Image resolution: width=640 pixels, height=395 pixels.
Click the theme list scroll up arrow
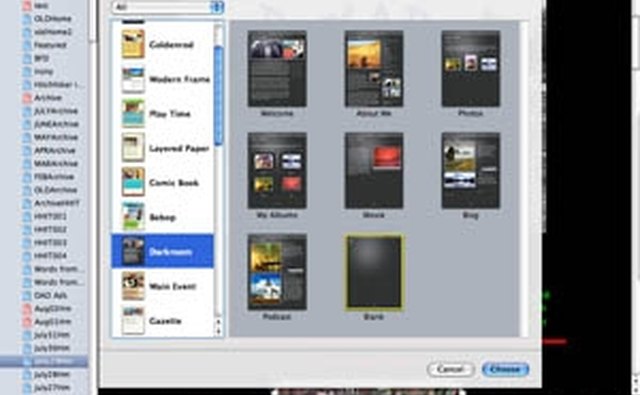[x=218, y=322]
